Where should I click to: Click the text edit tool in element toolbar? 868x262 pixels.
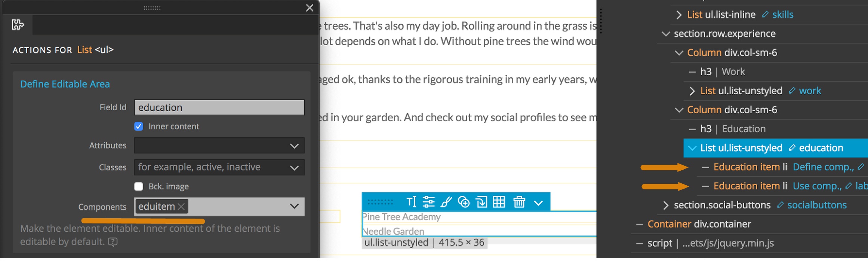tap(411, 202)
